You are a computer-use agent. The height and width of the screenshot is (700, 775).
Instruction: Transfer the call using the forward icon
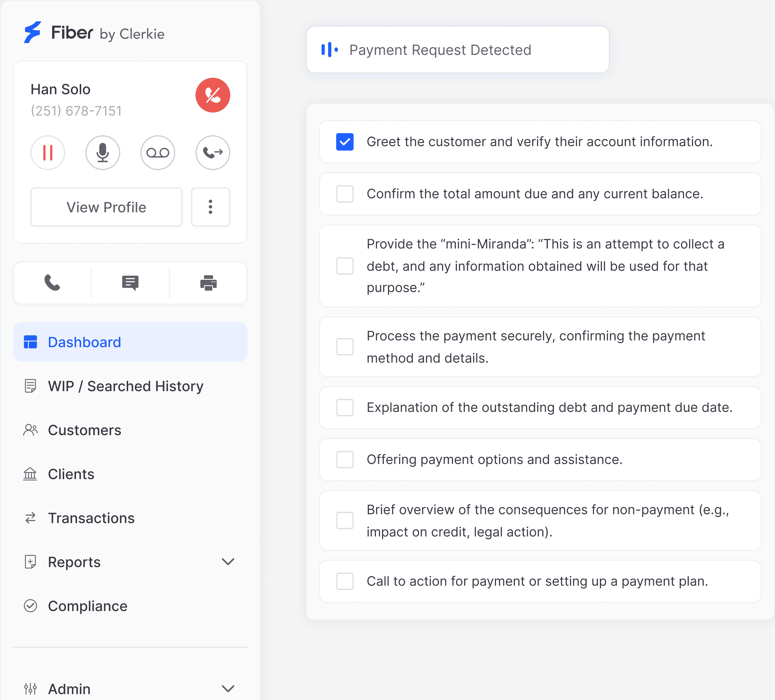coord(213,152)
